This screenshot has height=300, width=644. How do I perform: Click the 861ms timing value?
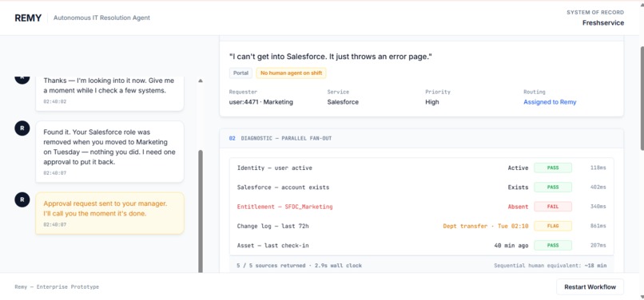[598, 226]
